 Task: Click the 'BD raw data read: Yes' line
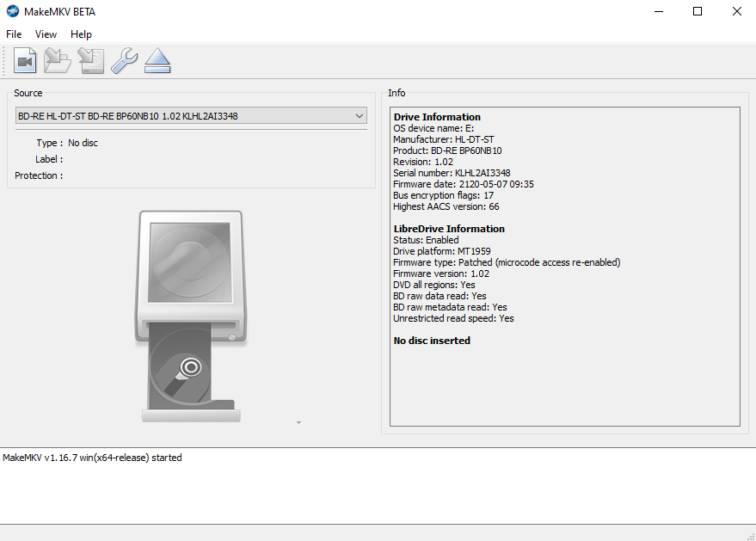click(x=439, y=296)
